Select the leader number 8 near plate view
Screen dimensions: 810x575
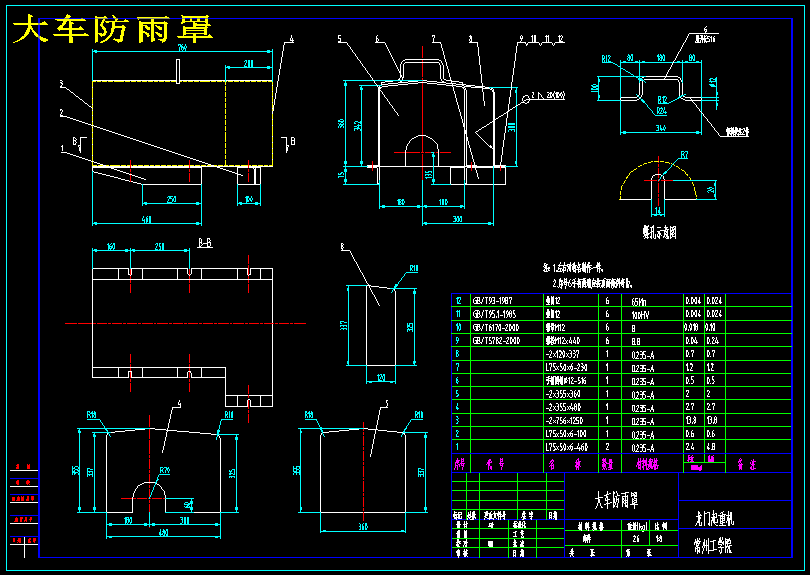(342, 247)
